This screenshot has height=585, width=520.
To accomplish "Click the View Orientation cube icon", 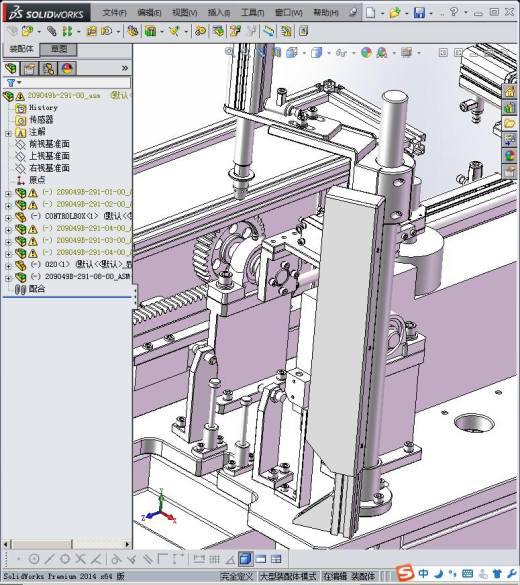I will click(292, 53).
